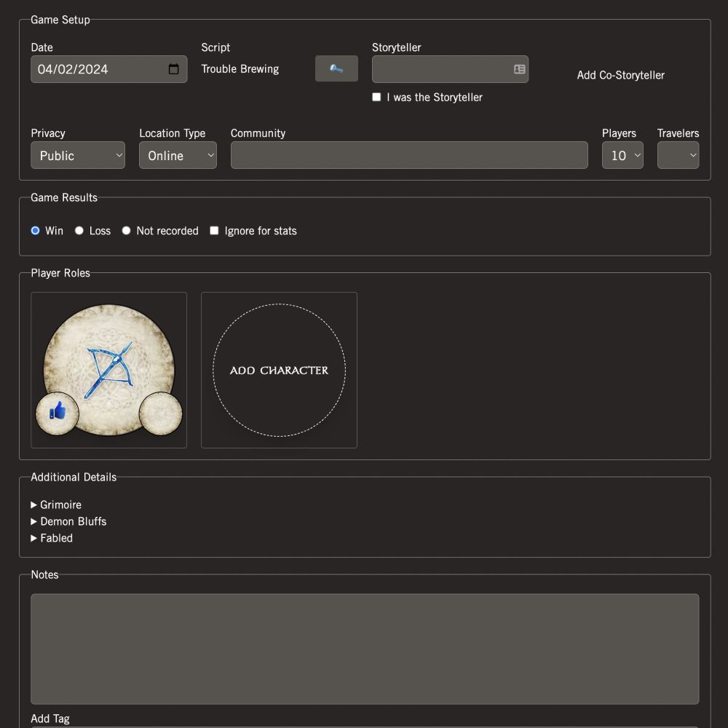The height and width of the screenshot is (728, 728).
Task: Select the Not recorded radio button
Action: [x=126, y=231]
